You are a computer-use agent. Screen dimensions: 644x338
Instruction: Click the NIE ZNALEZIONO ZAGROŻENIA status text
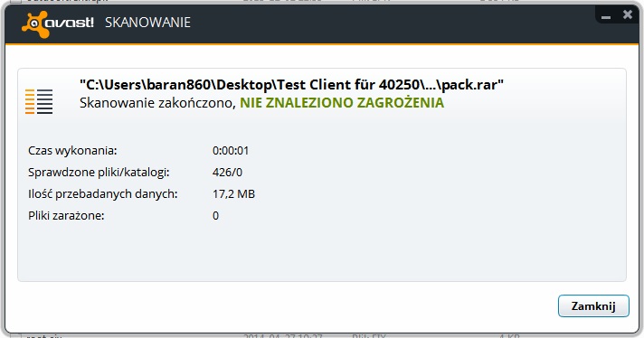(x=342, y=102)
